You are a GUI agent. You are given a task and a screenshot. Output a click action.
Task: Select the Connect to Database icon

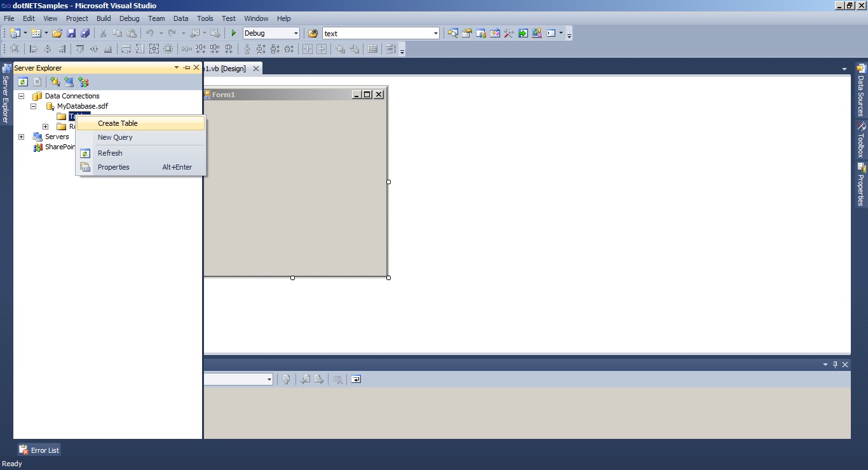55,81
